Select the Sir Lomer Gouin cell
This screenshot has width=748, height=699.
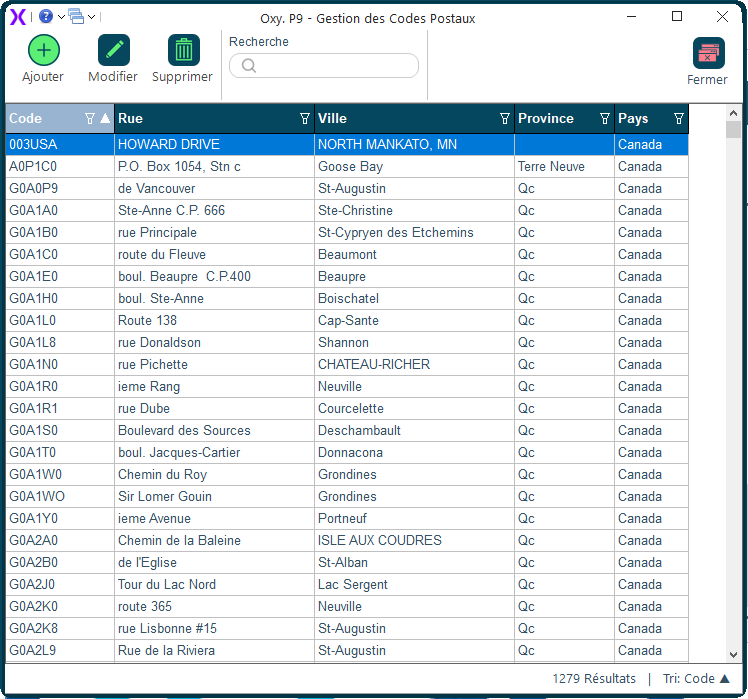tap(214, 496)
